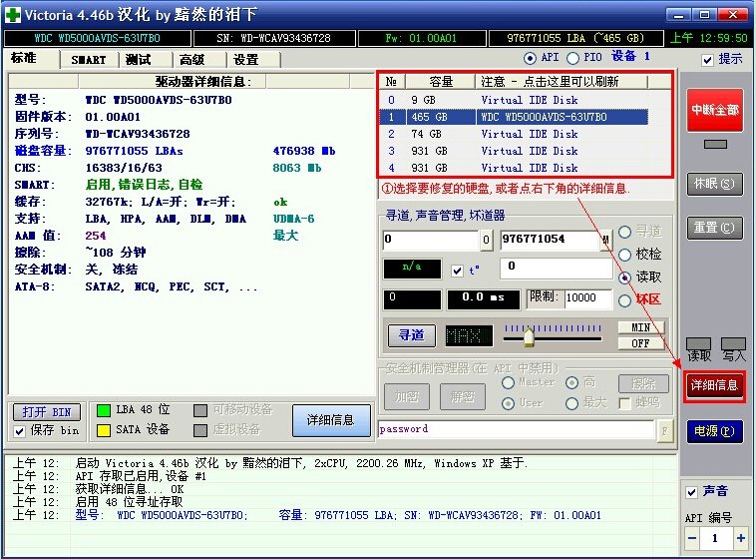756x559 pixels.
Task: Click the small gray indicator under 中断全部
Action: coord(715,145)
